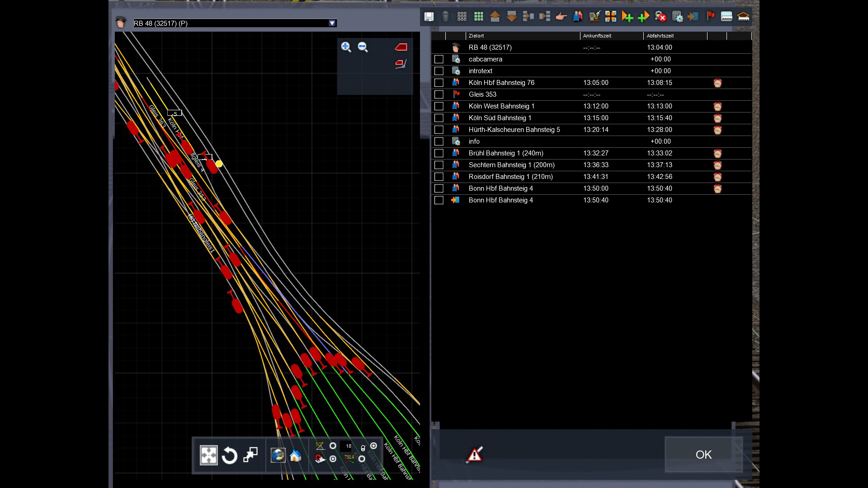
Task: Click the alarm clock icon for Köln West Bahnsteig 1
Action: [x=717, y=107]
